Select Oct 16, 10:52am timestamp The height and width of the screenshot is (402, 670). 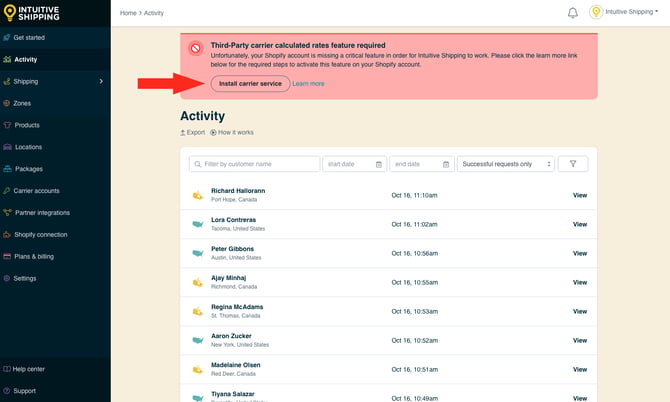tap(414, 340)
